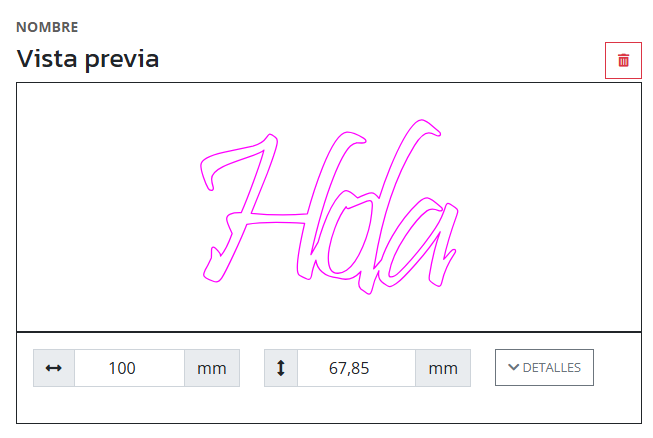Focus the height field showing 67,85
The width and height of the screenshot is (653, 438).
click(x=356, y=368)
